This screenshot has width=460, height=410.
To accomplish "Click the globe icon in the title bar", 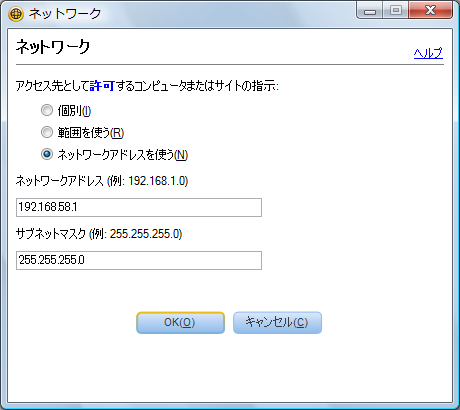I will click(16, 14).
